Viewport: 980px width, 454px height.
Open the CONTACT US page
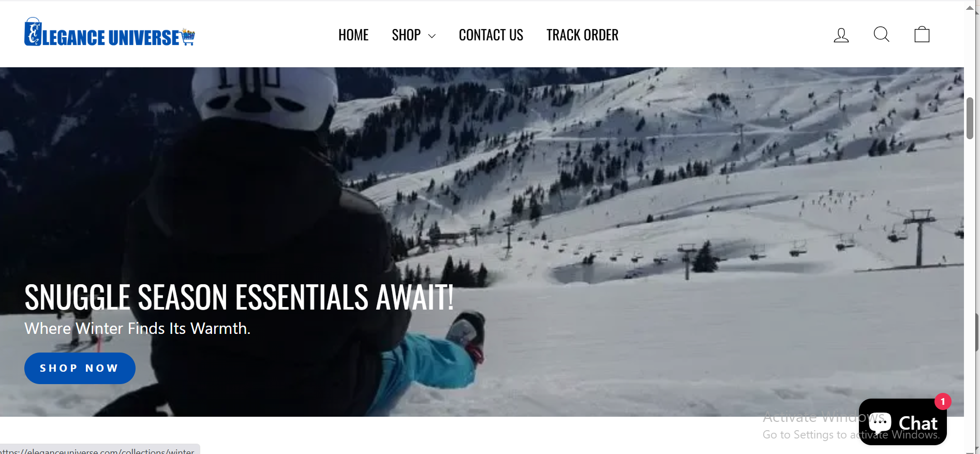point(491,35)
